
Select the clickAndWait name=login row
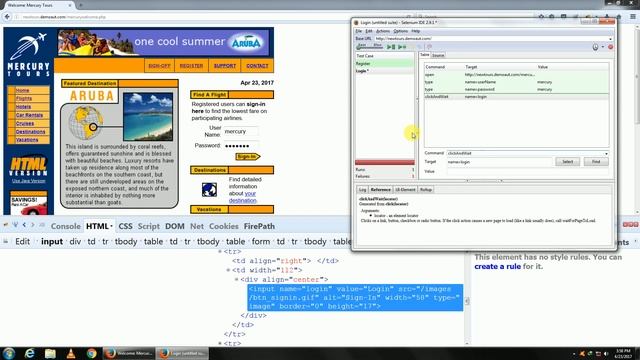(x=516, y=97)
